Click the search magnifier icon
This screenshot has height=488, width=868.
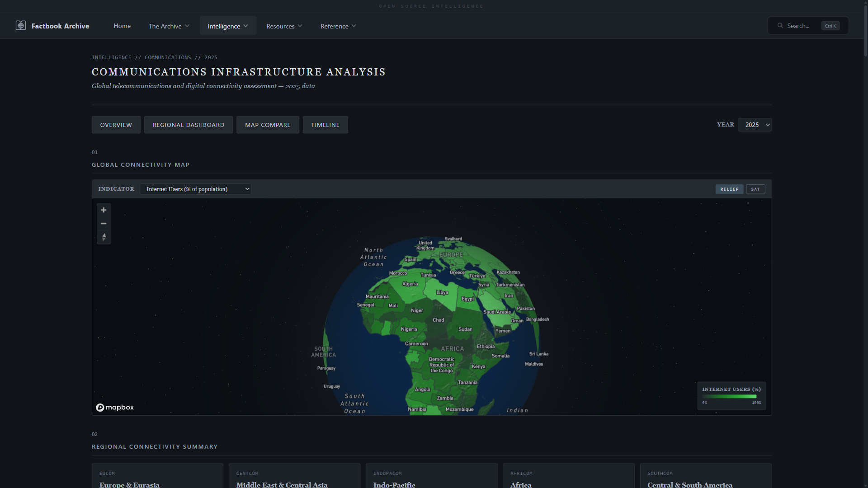[780, 26]
